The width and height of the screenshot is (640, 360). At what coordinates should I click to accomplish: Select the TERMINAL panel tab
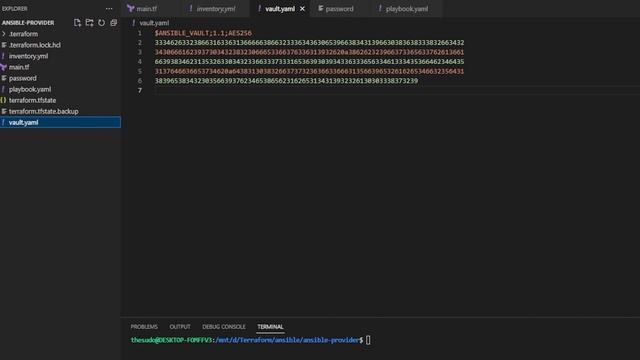click(270, 327)
